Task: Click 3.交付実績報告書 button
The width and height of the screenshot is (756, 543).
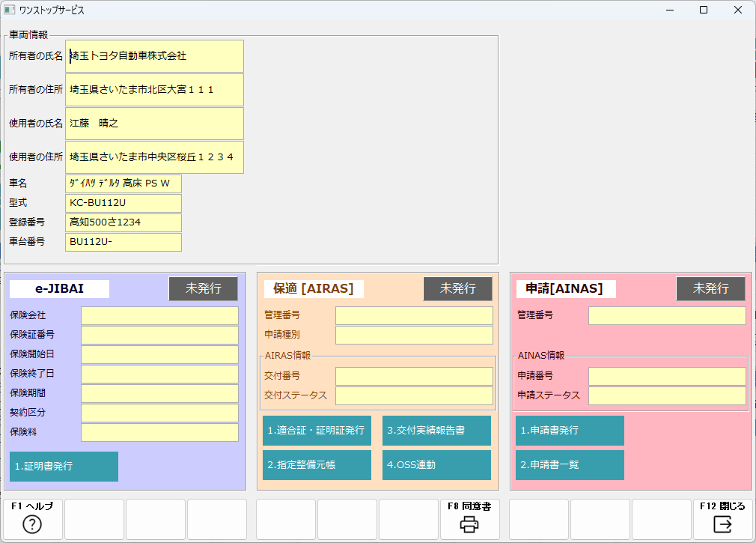Action: 436,431
